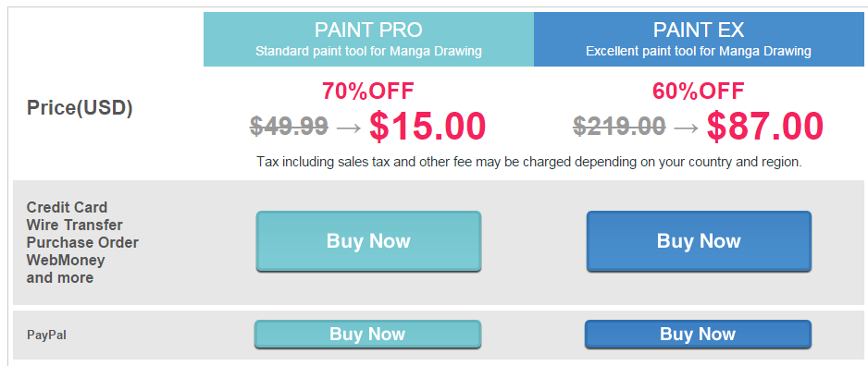Click 'Excellent paint tool for Manga Drawing' subtitle
This screenshot has width=868, height=366.
point(699,52)
